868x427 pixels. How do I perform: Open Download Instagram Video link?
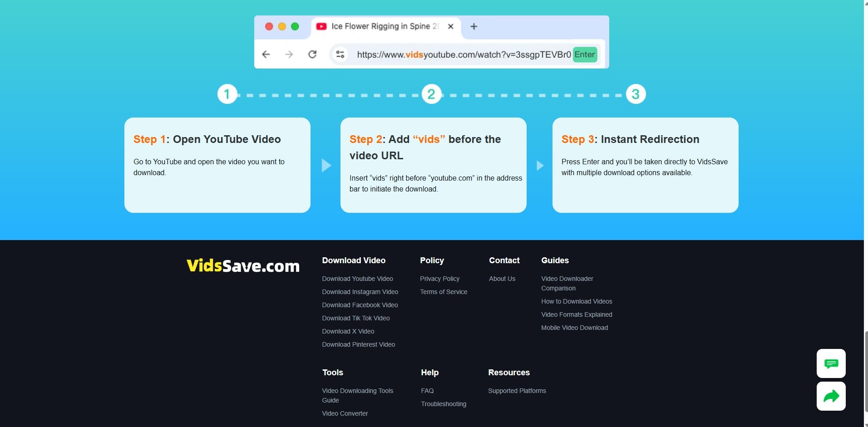(360, 292)
